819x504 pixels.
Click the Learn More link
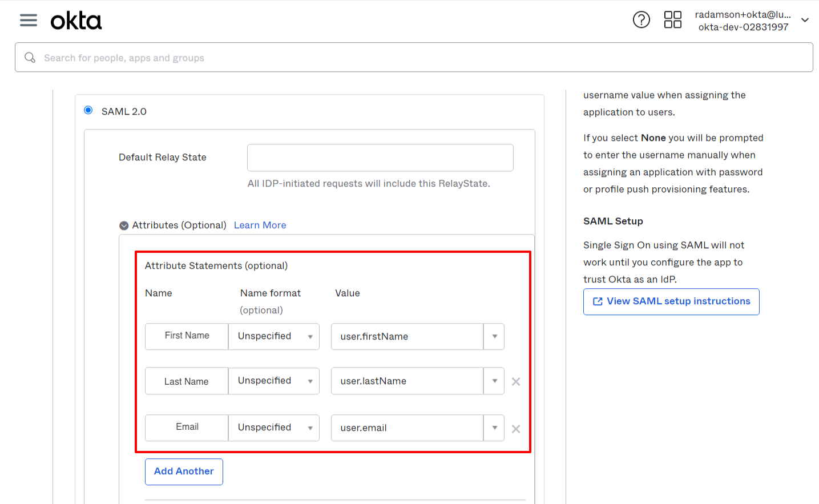(260, 225)
